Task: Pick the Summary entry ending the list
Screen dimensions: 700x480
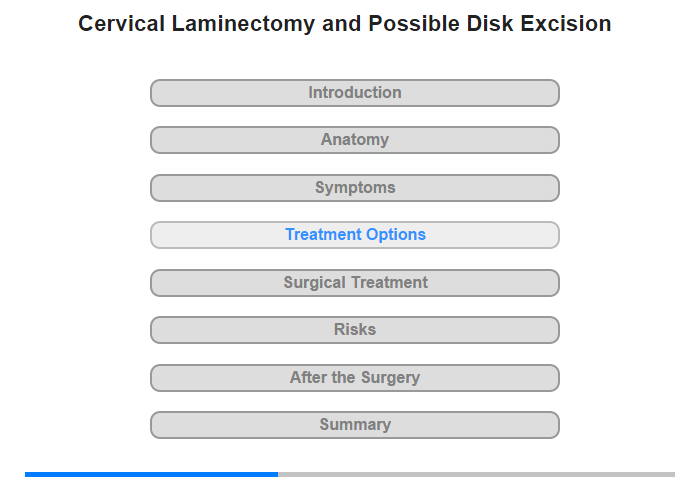Action: click(x=354, y=425)
